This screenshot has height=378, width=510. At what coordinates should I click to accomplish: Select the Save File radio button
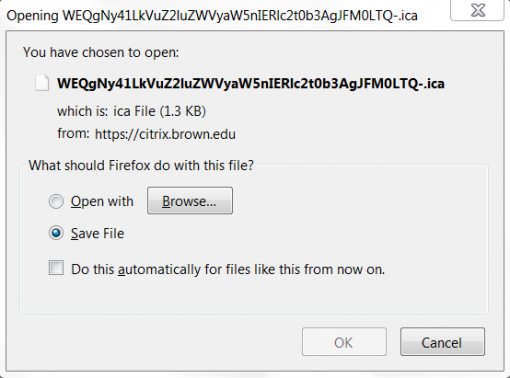(56, 233)
